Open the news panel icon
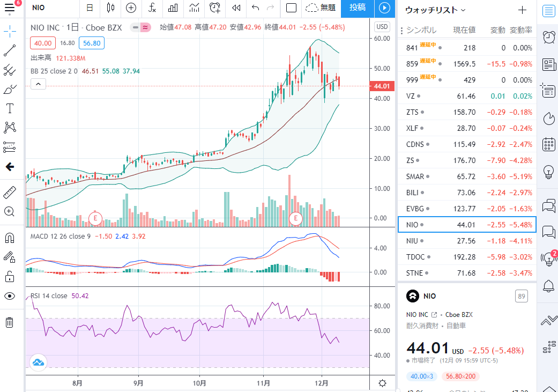The width and height of the screenshot is (558, 392). tap(548, 65)
